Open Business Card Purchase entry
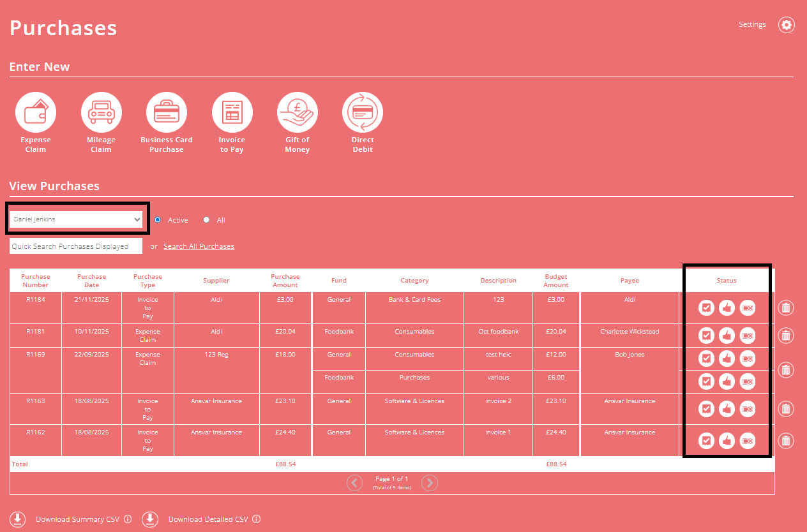Image resolution: width=807 pixels, height=532 pixels. 166,112
